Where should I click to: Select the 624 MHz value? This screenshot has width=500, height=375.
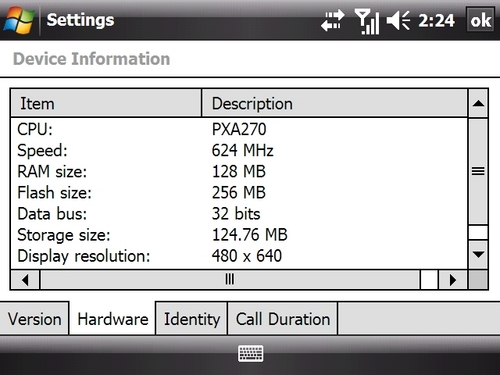[x=243, y=151]
